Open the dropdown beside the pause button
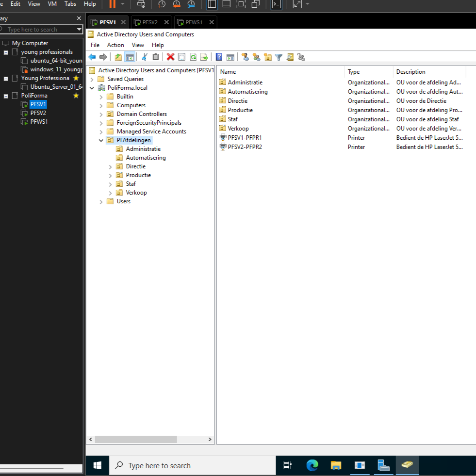476x476 pixels. pyautogui.click(x=122, y=4)
